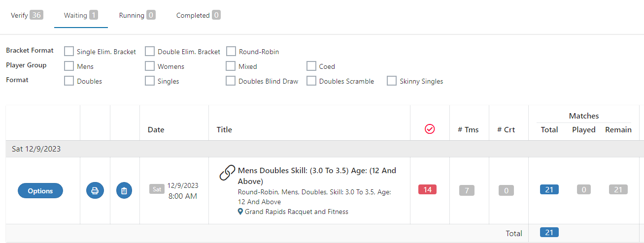644x243 pixels.
Task: Select the Doubles Blind Draw checkbox
Action: coord(231,81)
